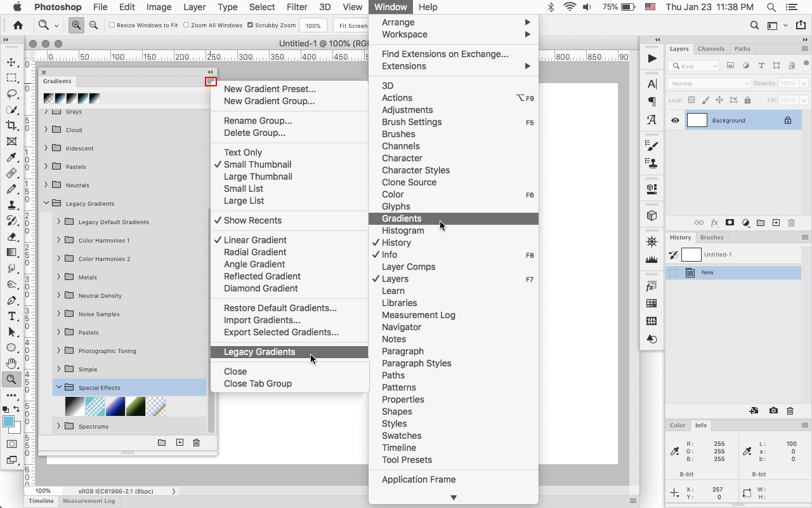The image size is (812, 508).
Task: Hide the Background layer with the eye icon
Action: (675, 121)
